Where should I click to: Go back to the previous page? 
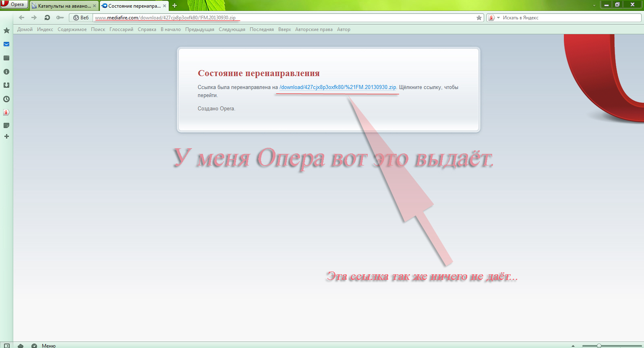[x=22, y=18]
